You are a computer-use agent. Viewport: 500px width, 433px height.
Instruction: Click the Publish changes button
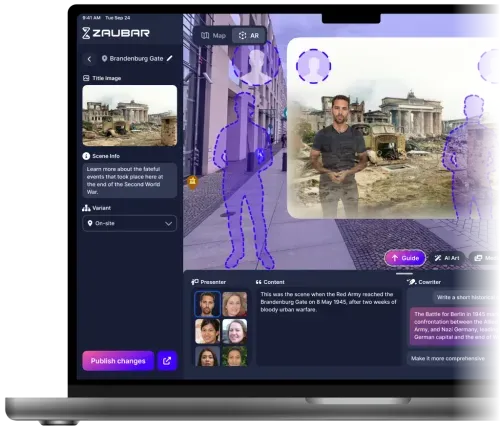[x=118, y=361]
